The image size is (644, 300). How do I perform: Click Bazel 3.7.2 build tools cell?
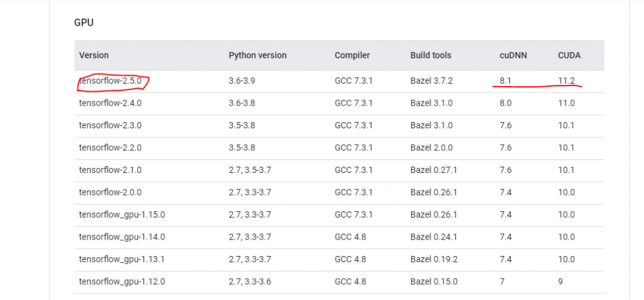[431, 81]
